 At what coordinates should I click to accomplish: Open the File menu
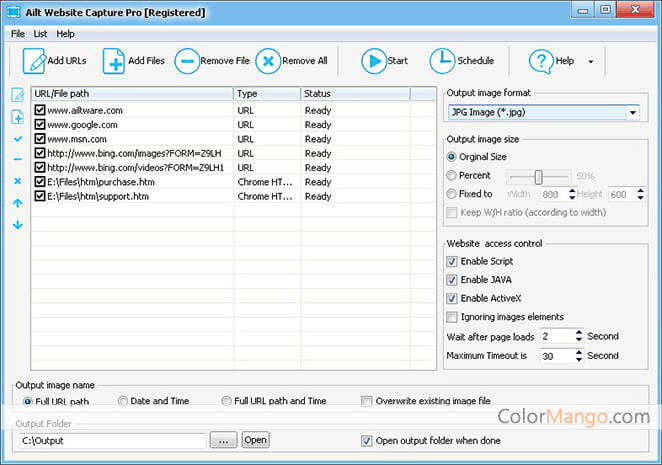pos(18,34)
